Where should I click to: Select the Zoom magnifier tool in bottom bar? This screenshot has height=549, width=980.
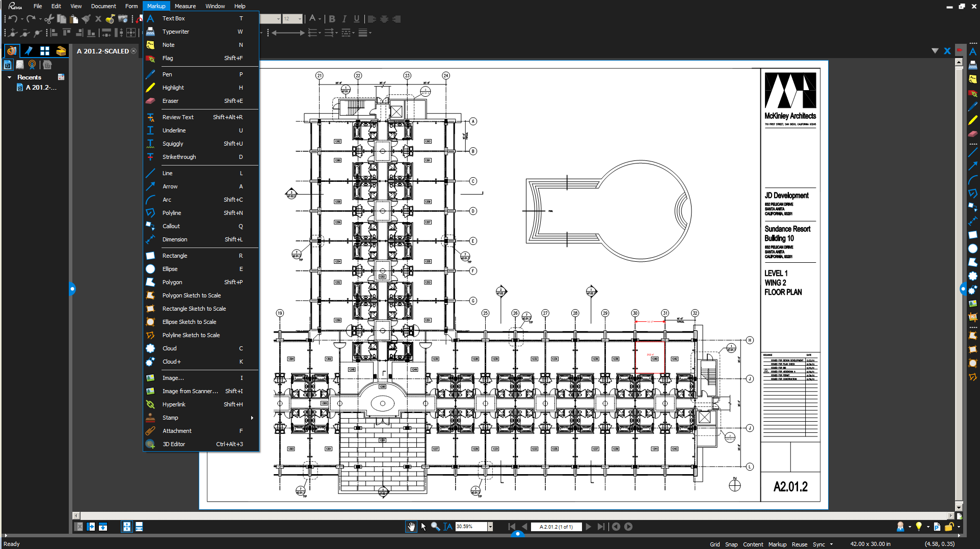pyautogui.click(x=435, y=527)
